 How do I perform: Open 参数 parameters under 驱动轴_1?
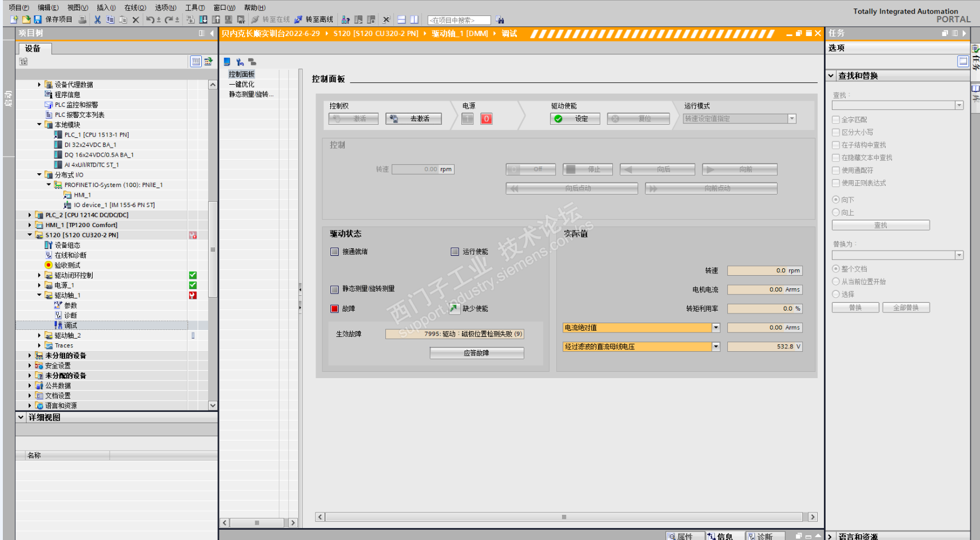(71, 305)
